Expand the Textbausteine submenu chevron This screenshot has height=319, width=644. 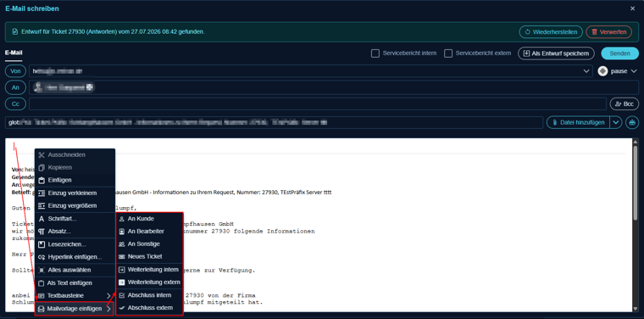pyautogui.click(x=108, y=295)
